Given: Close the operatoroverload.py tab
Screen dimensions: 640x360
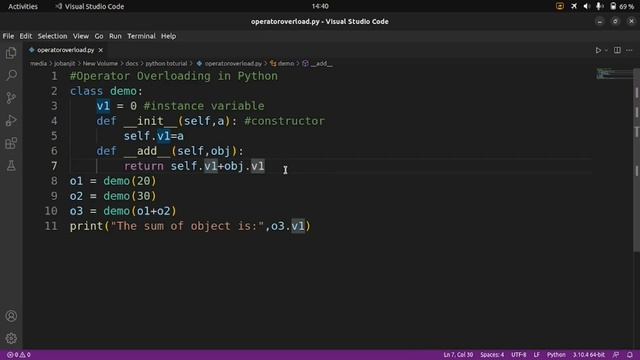Looking at the screenshot, I should [x=100, y=50].
